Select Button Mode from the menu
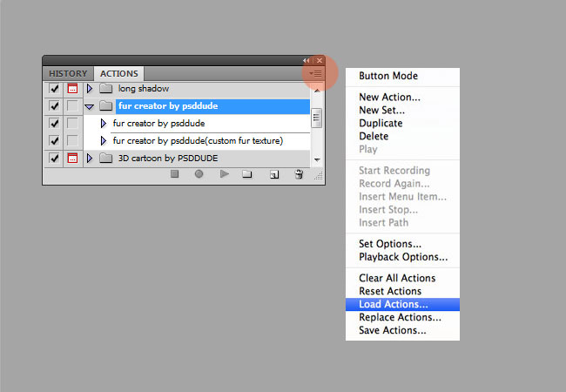This screenshot has height=392, width=566. click(x=402, y=76)
